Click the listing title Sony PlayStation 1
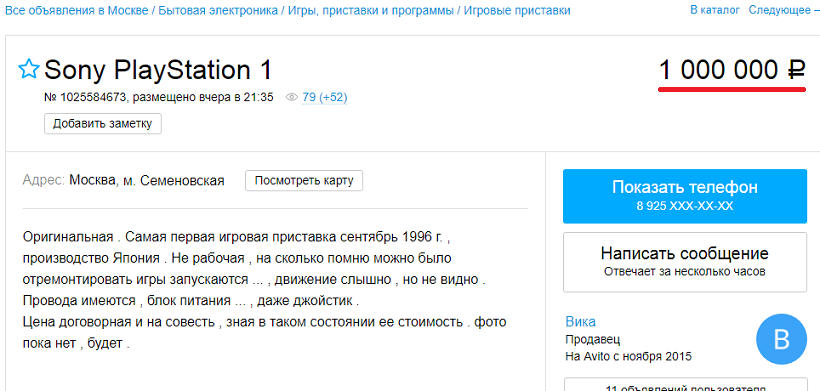The image size is (820, 391). (158, 70)
